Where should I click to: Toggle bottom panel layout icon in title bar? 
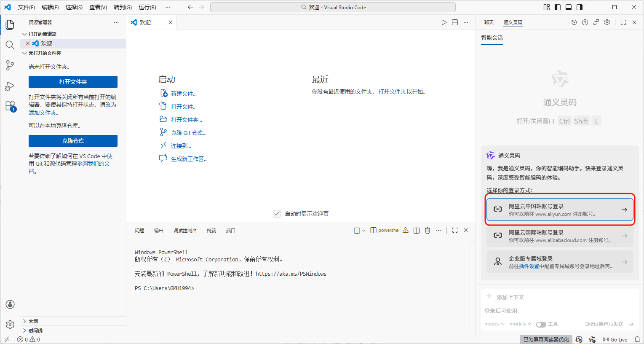(x=569, y=7)
